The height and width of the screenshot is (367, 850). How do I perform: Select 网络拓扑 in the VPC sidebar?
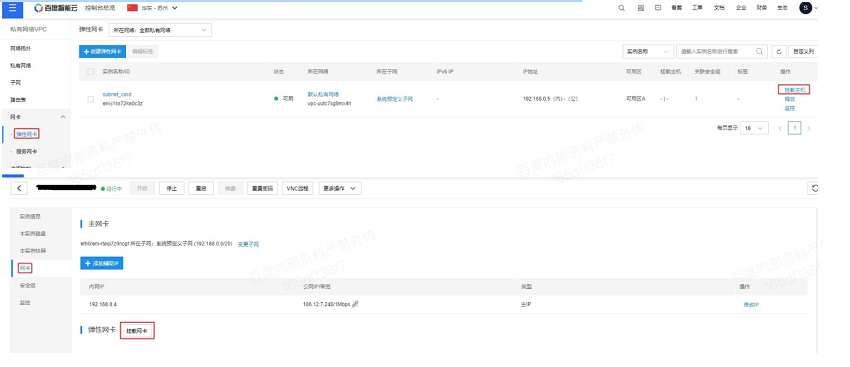[21, 48]
